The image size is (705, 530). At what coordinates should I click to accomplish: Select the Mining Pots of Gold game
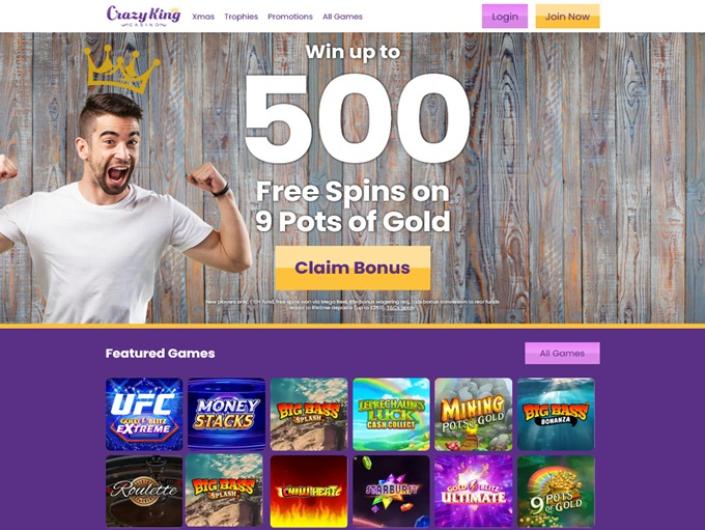tap(473, 414)
